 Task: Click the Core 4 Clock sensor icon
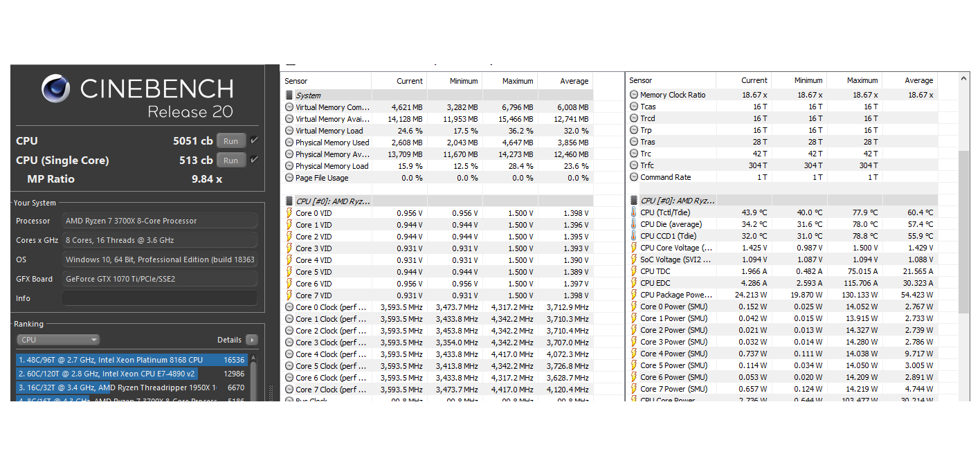289,354
